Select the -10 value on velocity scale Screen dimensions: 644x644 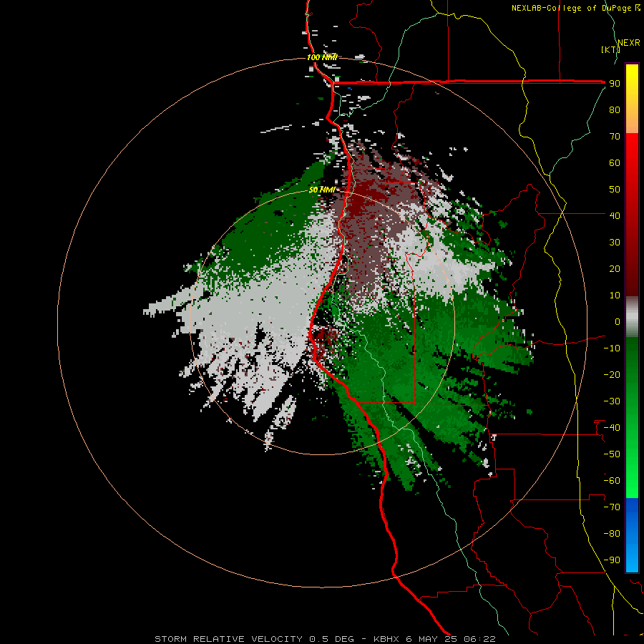(612, 348)
